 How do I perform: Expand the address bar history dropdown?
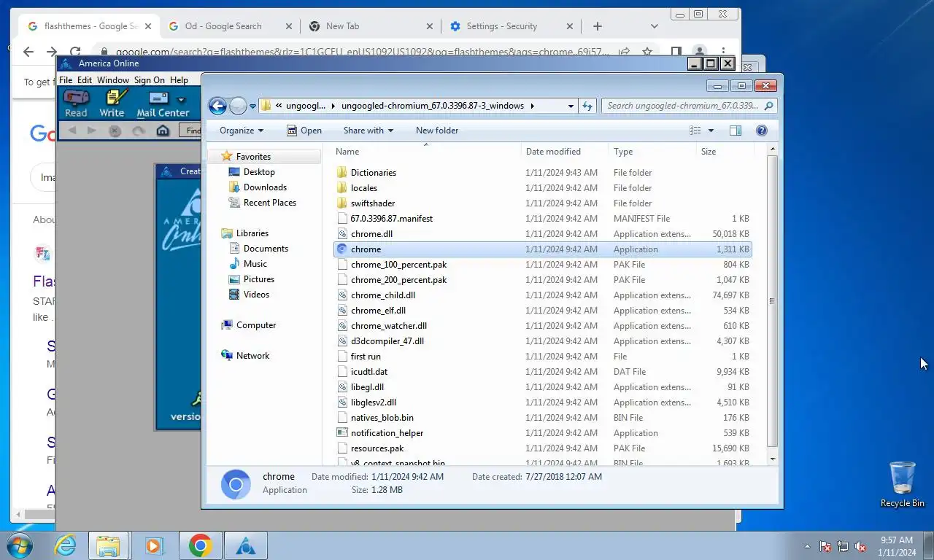[571, 106]
